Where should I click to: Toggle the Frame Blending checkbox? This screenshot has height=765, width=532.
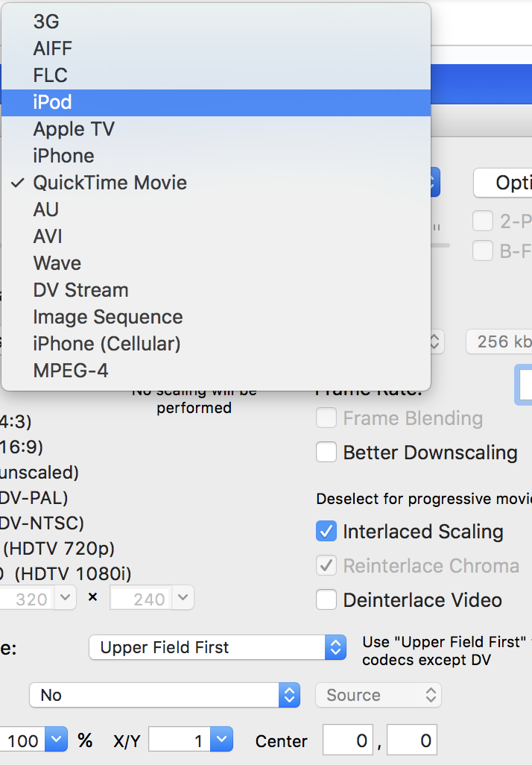[x=326, y=418]
